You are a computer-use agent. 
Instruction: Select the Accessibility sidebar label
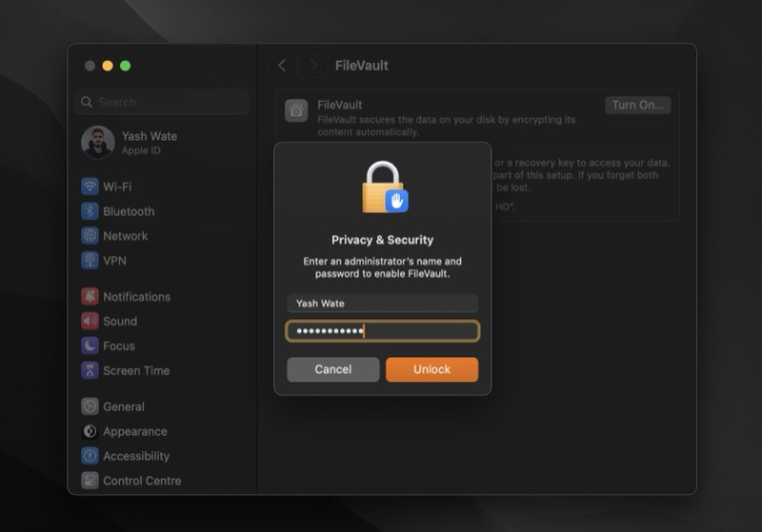tap(136, 456)
